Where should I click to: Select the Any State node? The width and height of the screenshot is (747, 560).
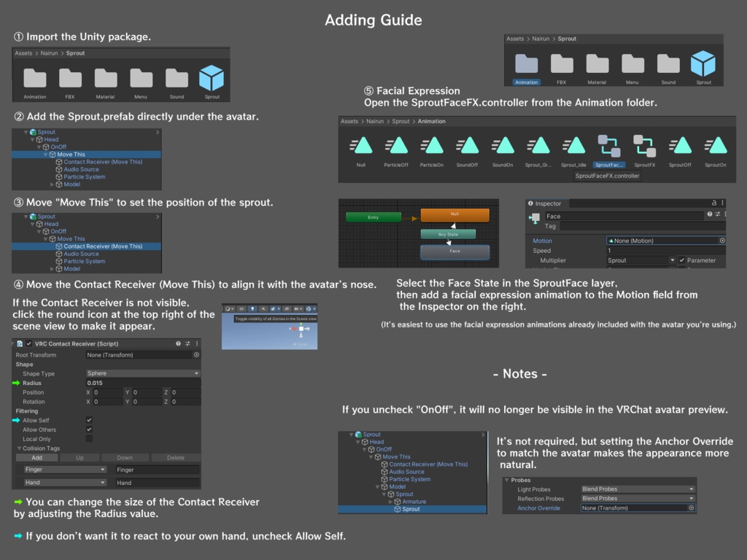point(449,234)
